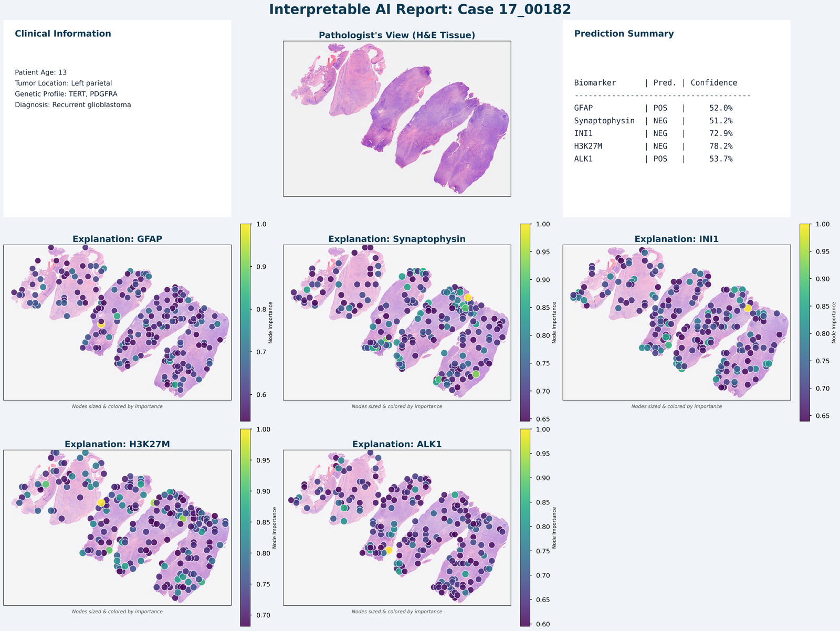
Task: Click the H3K27M node importance colorbar
Action: point(245,528)
